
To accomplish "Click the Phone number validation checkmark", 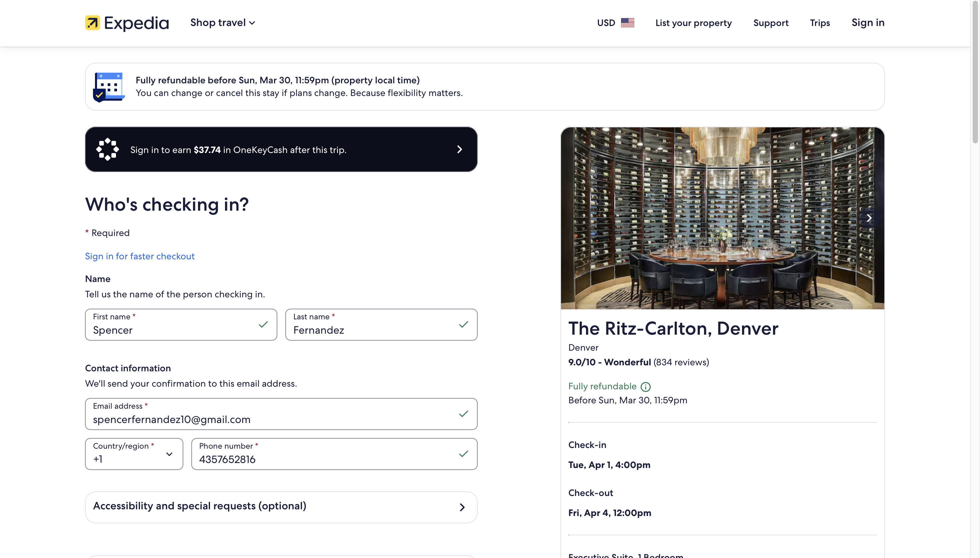I will click(464, 454).
